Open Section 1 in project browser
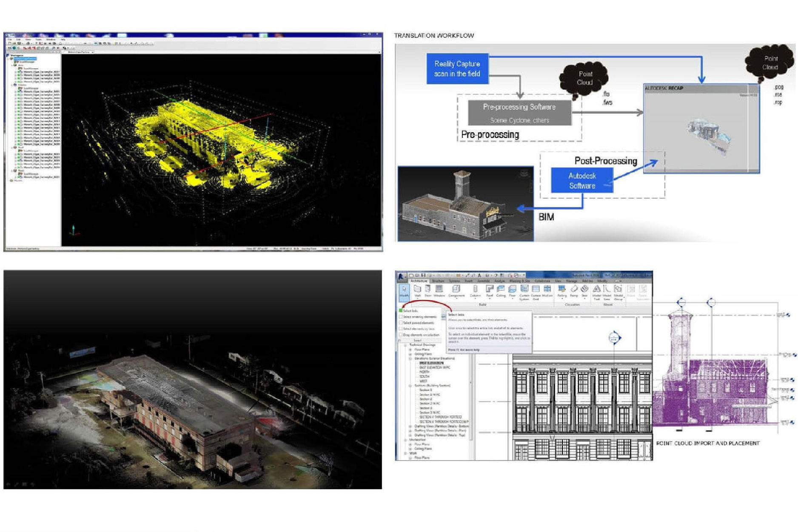Image resolution: width=798 pixels, height=532 pixels. (426, 390)
